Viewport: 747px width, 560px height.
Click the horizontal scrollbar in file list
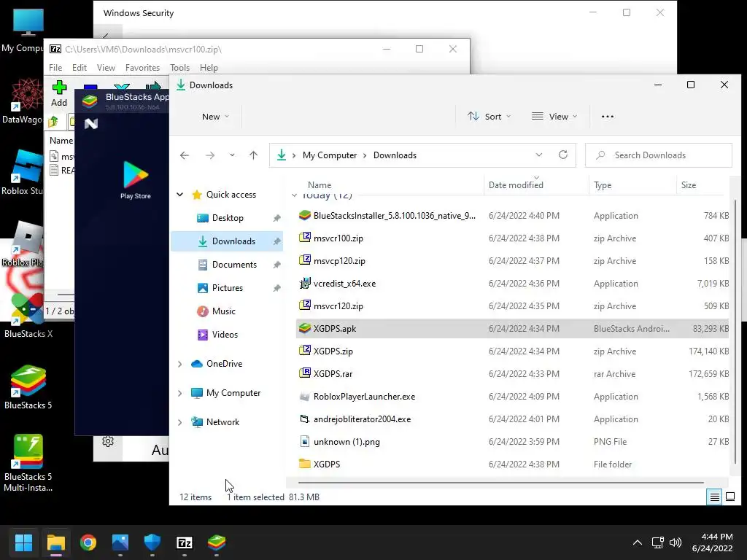500,483
